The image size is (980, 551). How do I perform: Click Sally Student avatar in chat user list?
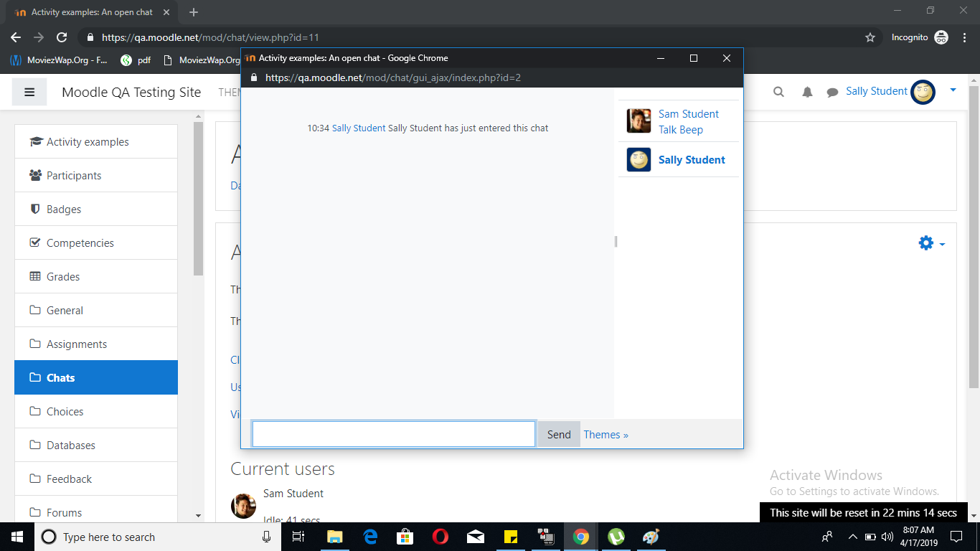tap(639, 159)
